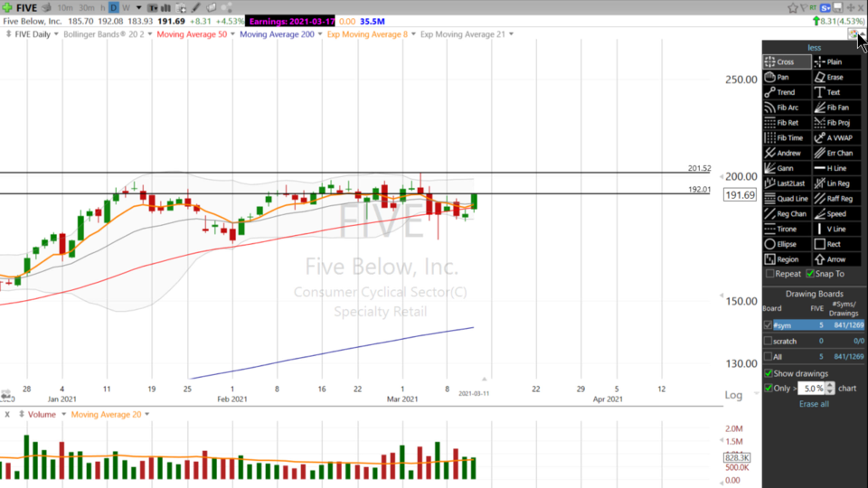
Task: Flag this symbol with flag icon
Action: click(804, 8)
